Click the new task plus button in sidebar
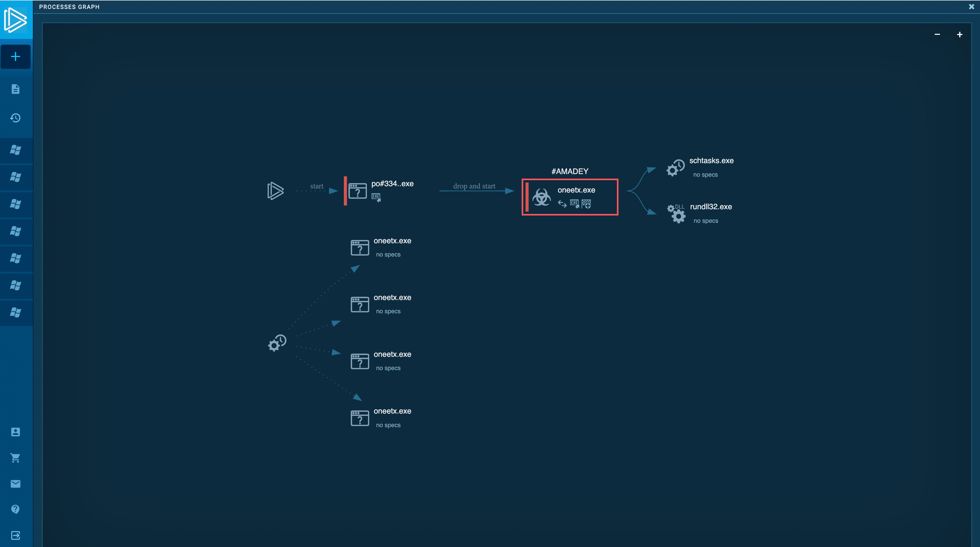980x547 pixels. [16, 57]
